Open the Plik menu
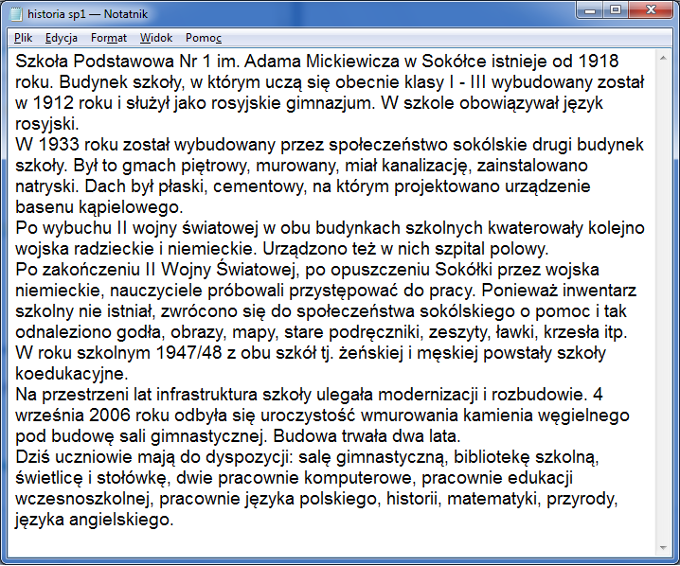The image size is (680, 566). (x=23, y=38)
